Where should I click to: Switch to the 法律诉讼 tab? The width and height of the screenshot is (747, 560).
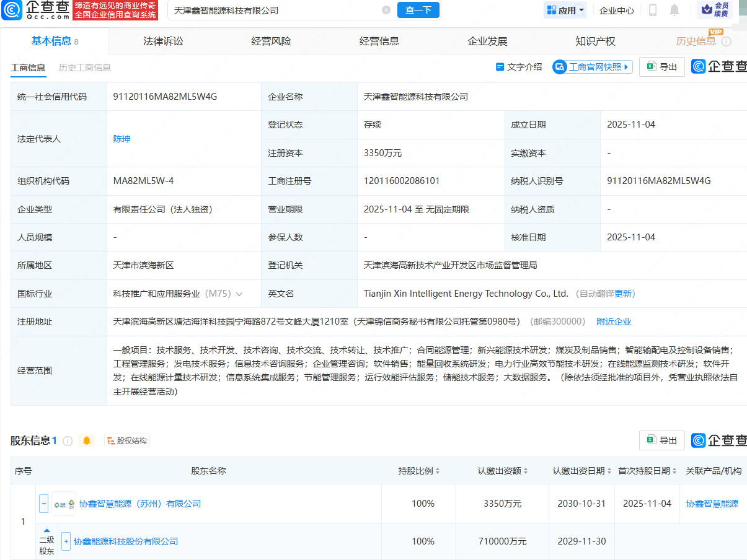pyautogui.click(x=163, y=42)
